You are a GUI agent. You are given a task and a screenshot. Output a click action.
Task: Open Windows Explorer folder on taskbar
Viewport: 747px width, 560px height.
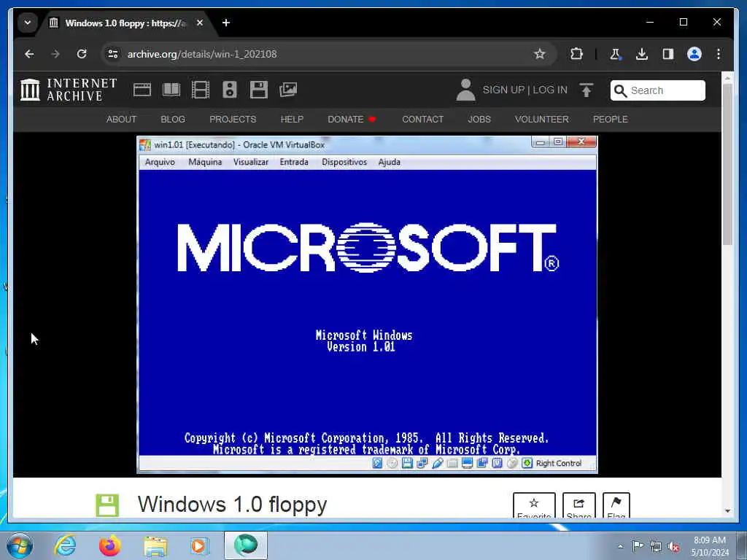tap(155, 546)
